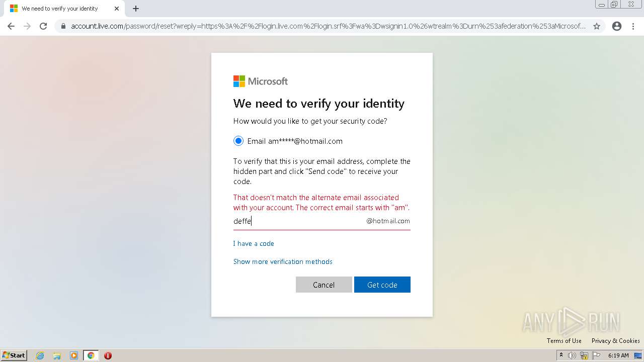Launch Internet Explorer from taskbar
This screenshot has width=644, height=362.
click(x=40, y=355)
